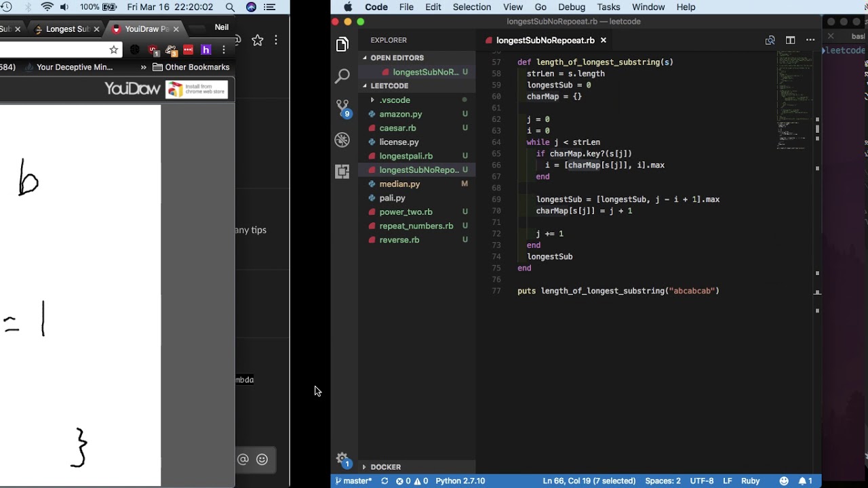Open the Search view in activity bar
The image size is (868, 488).
coord(342,76)
